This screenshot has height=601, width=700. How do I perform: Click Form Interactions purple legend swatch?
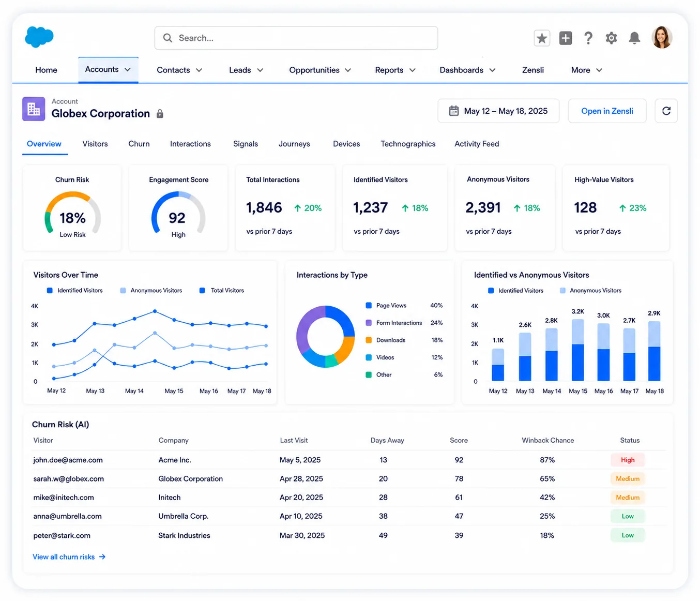pos(369,323)
